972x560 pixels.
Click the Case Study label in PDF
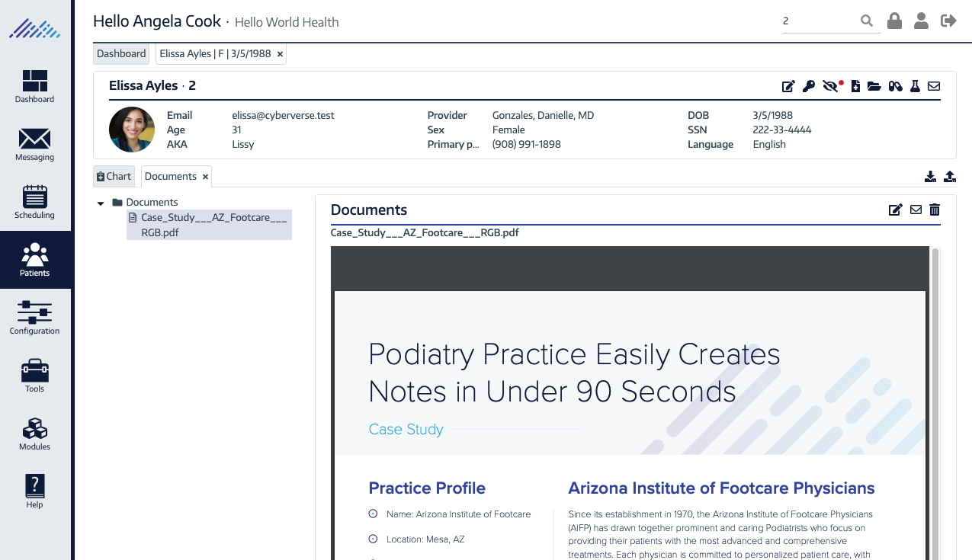(406, 429)
